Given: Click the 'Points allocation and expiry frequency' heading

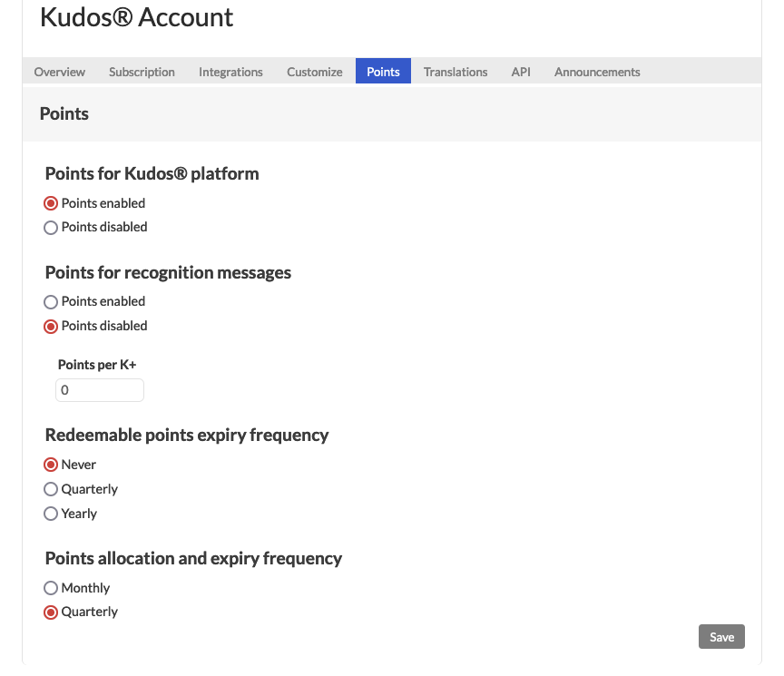Looking at the screenshot, I should [x=193, y=559].
